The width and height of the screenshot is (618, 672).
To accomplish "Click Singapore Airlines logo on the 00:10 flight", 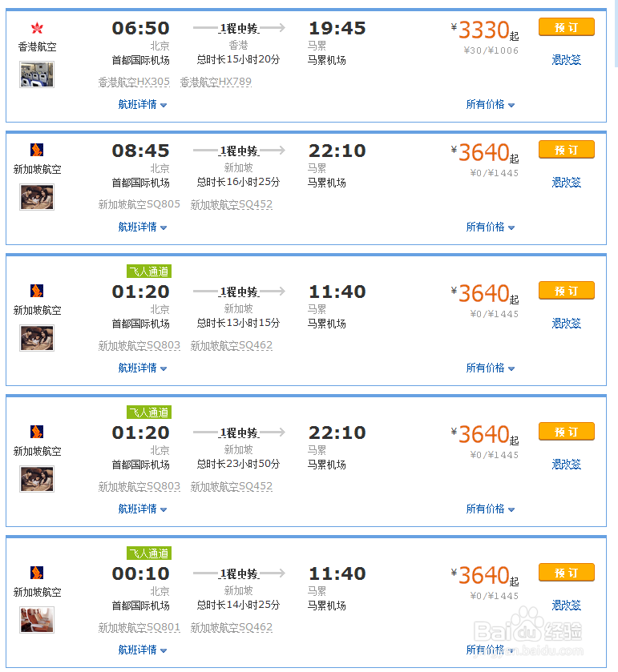I will [x=37, y=573].
